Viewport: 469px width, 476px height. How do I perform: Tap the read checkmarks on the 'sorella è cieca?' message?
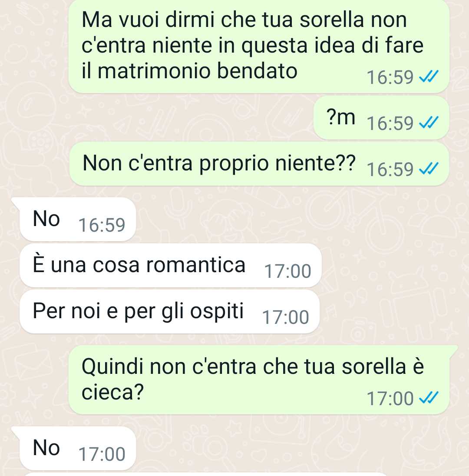[x=428, y=398]
